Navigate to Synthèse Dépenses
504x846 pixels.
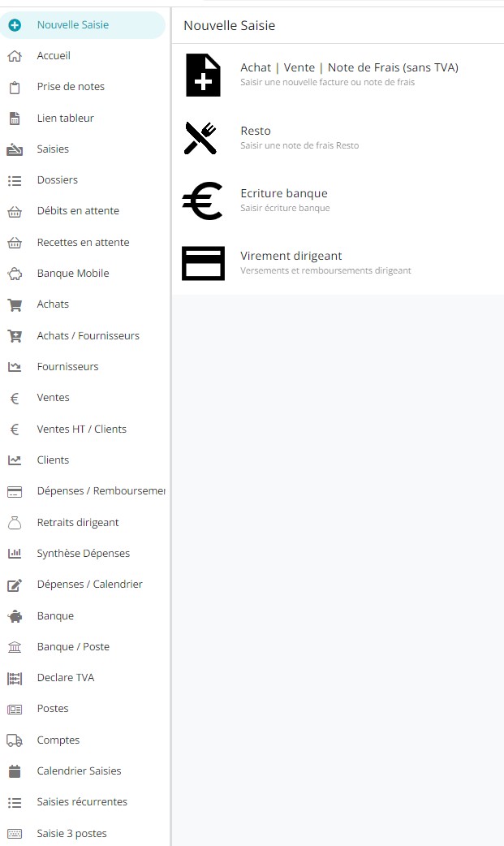pyautogui.click(x=83, y=554)
